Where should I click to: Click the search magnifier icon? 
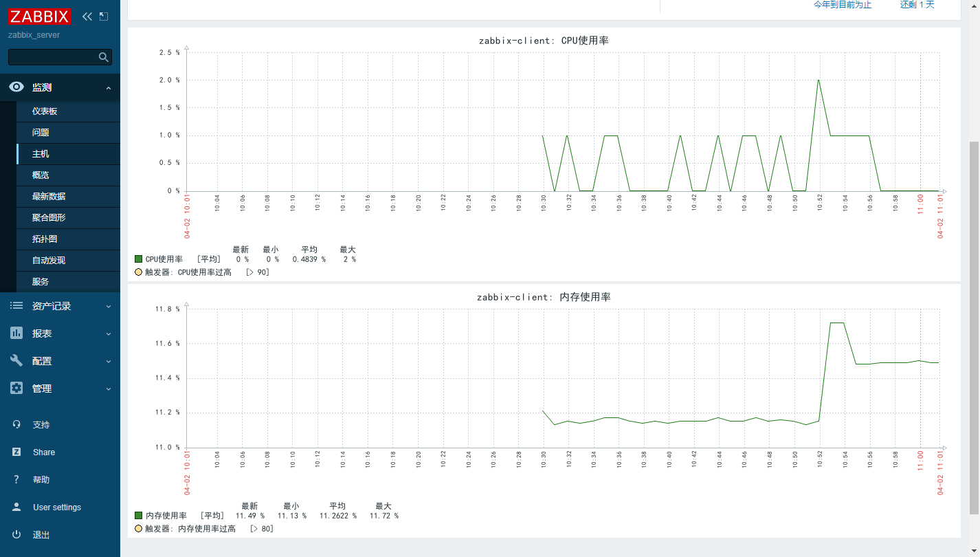[x=104, y=57]
